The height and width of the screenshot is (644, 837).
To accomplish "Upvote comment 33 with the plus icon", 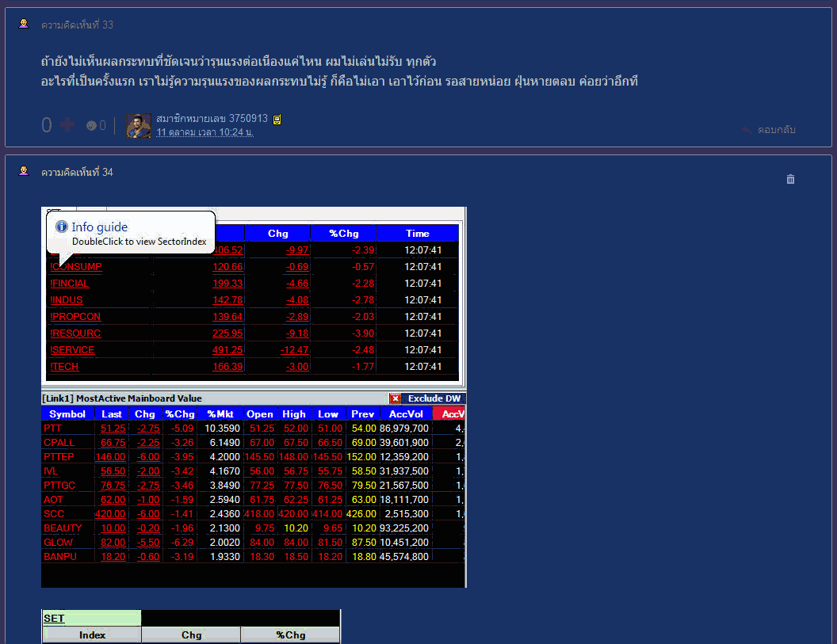I will point(67,125).
